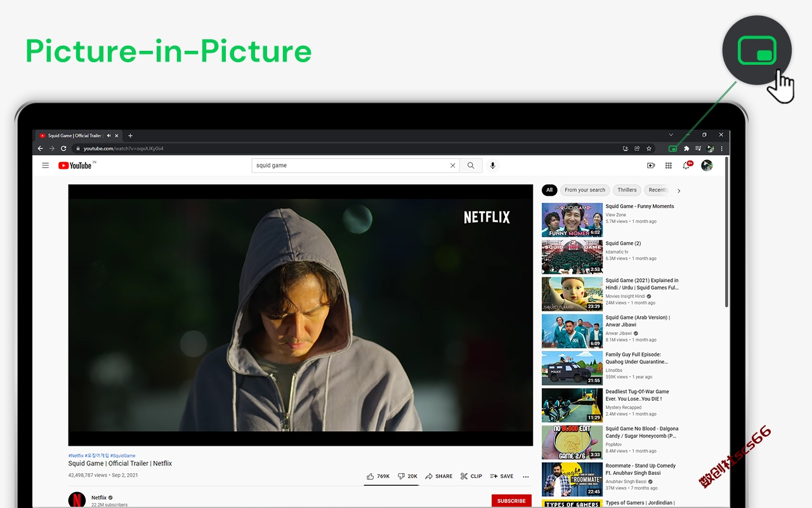This screenshot has height=508, width=812.
Task: Click the browser forward arrow
Action: pyautogui.click(x=52, y=149)
